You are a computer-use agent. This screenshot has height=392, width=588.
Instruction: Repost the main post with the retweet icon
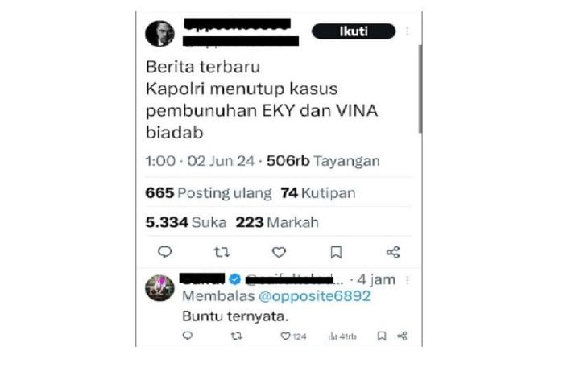pos(222,252)
